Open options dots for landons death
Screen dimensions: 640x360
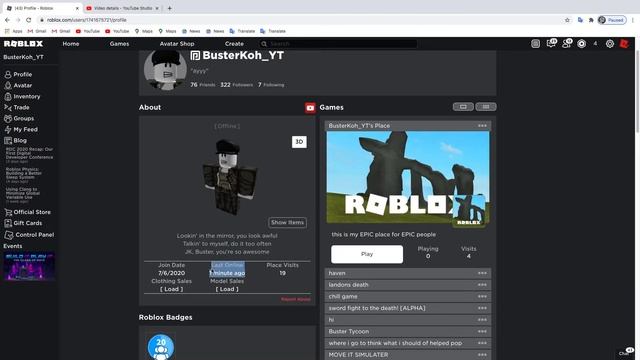[482, 285]
